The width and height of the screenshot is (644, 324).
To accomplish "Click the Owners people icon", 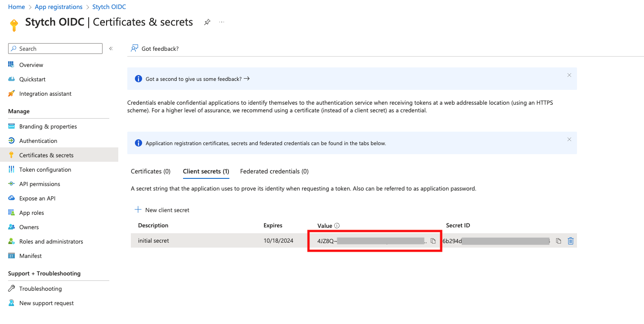I will [11, 227].
